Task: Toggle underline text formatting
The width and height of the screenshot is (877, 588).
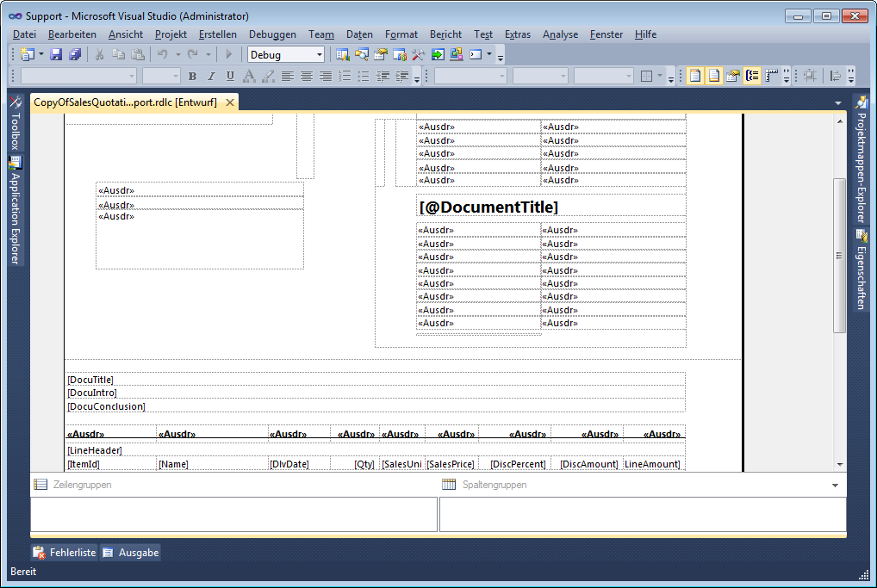Action: tap(230, 77)
